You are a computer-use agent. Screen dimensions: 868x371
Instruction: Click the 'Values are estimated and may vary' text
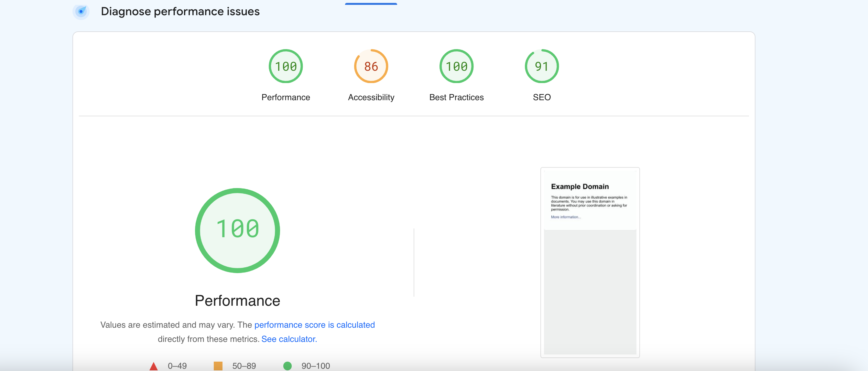pos(168,324)
